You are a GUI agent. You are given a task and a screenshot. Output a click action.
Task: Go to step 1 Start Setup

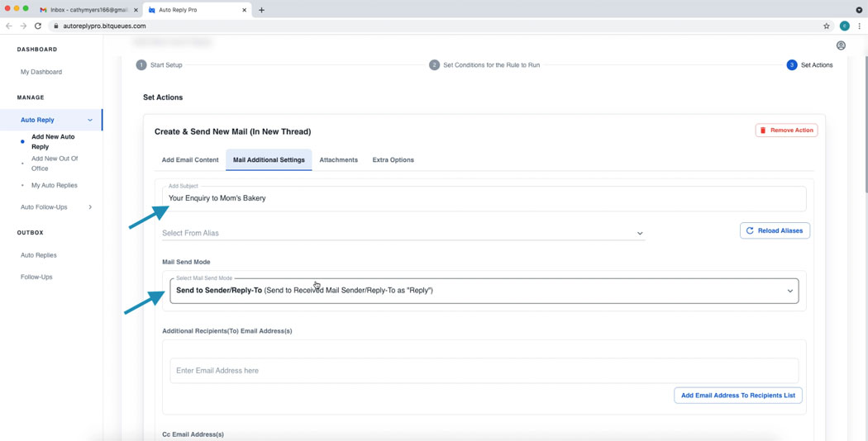point(160,65)
